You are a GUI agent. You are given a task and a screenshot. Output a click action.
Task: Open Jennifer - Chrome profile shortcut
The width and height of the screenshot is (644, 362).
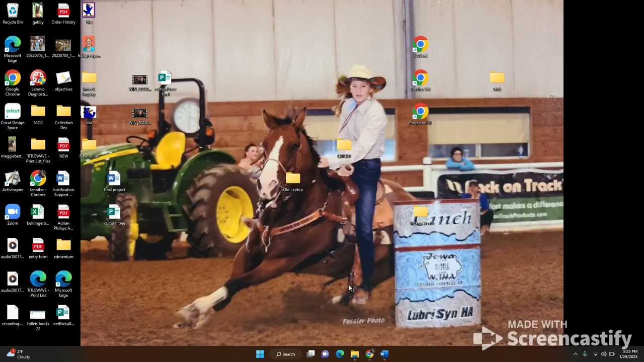click(x=38, y=184)
